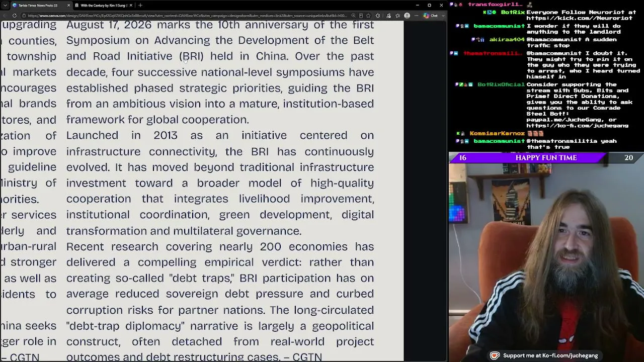Close the Tankie Times News Proto 33 tab
The image size is (644, 362).
(x=69, y=5)
